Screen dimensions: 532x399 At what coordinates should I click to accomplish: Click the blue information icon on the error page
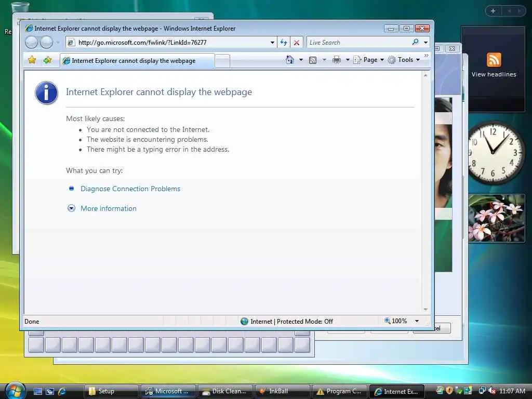coord(46,92)
